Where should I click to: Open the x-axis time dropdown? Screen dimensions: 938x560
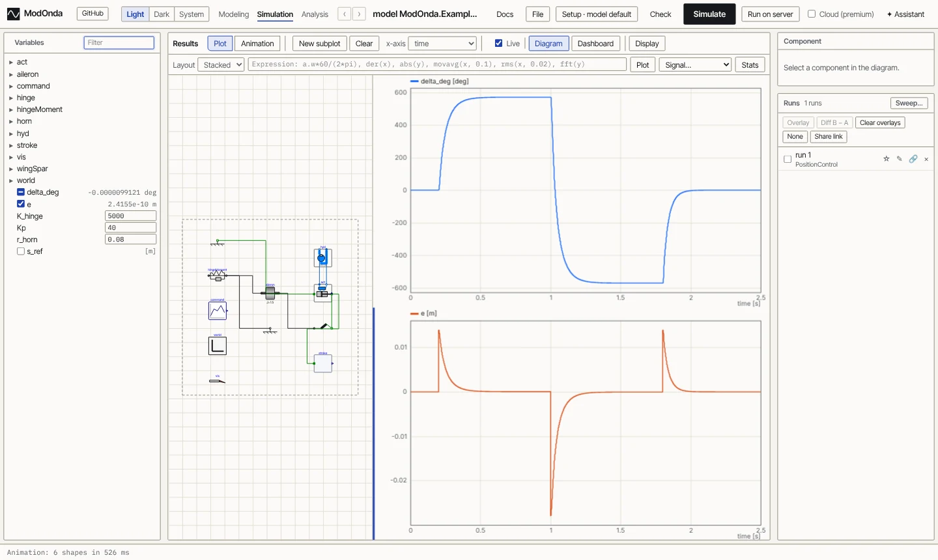[442, 44]
